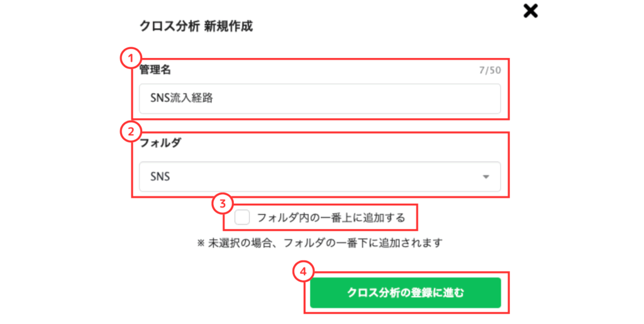Close the クロス分析 新規作成 dialog
Screen dimensions: 644x324
(531, 11)
